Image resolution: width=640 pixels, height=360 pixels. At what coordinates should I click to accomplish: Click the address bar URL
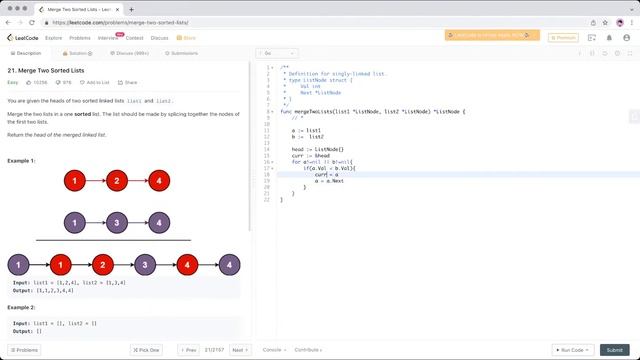[x=120, y=23]
